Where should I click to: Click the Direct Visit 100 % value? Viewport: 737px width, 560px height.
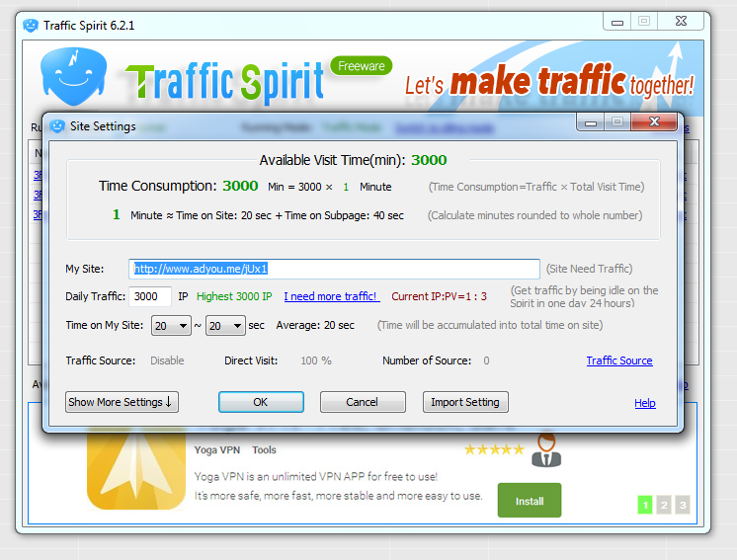(316, 360)
